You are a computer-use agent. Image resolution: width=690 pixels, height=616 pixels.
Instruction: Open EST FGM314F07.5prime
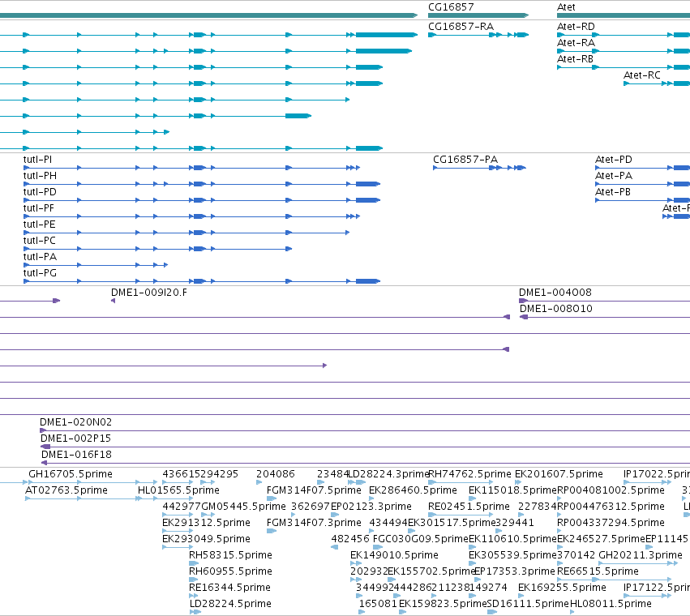[x=314, y=490]
